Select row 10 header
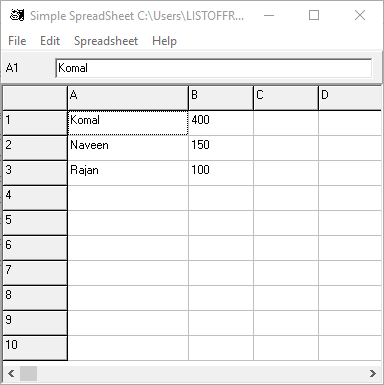The width and height of the screenshot is (384, 385). point(35,348)
